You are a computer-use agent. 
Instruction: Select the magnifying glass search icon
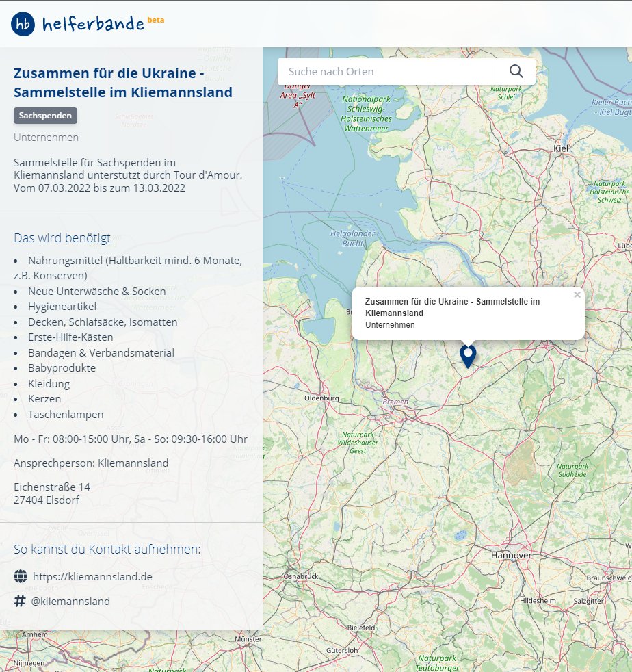pyautogui.click(x=516, y=70)
